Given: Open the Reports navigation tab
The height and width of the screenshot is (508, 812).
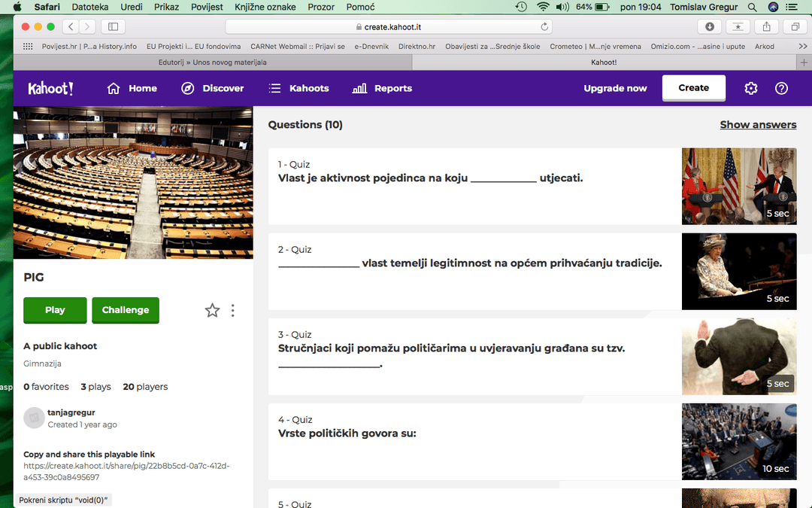Looking at the screenshot, I should pyautogui.click(x=382, y=88).
